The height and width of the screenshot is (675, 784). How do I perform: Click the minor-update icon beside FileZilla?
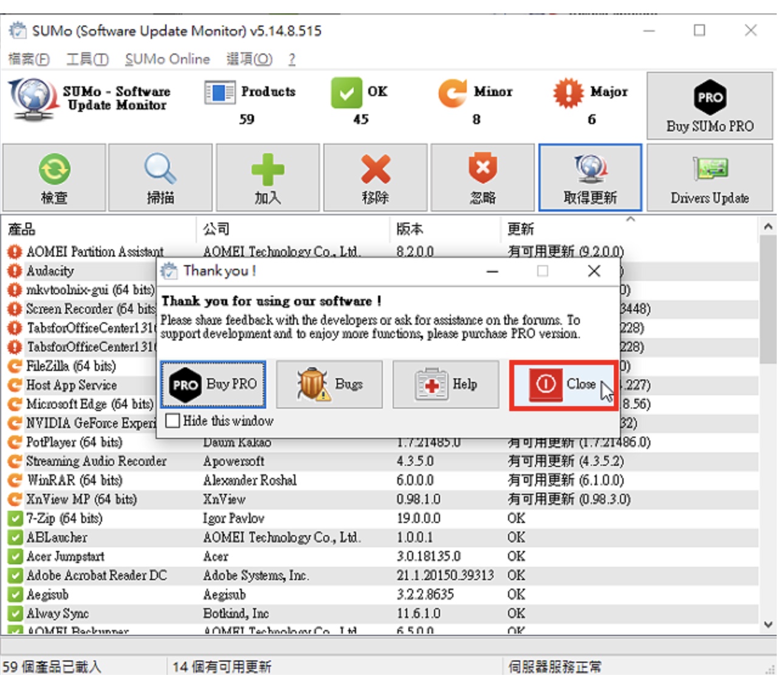[x=15, y=366]
